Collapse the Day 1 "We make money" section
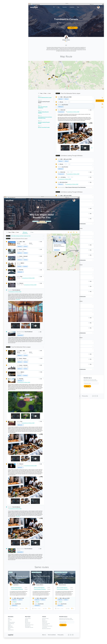The height and width of the screenshot is (644, 107). point(43,236)
